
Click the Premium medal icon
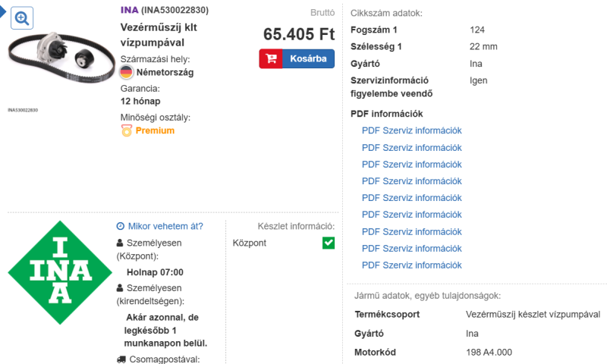click(127, 130)
